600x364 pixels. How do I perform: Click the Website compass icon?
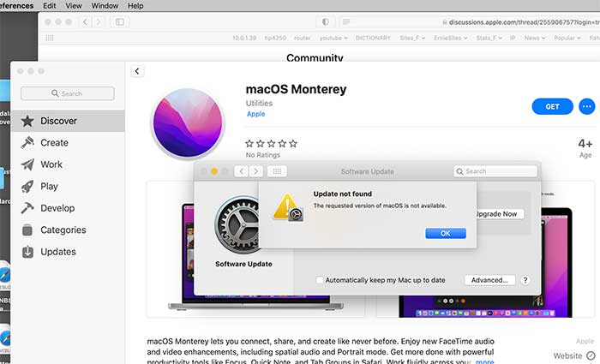tap(591, 355)
